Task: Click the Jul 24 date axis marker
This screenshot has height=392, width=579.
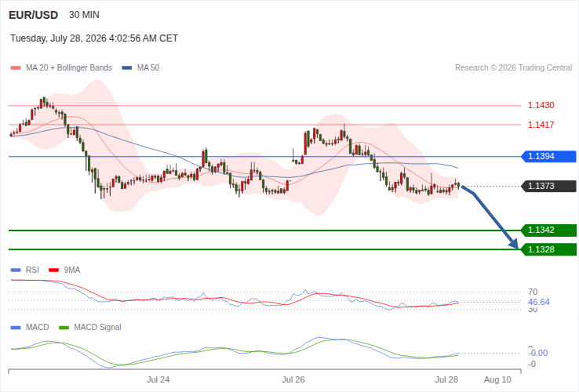Action: (158, 379)
